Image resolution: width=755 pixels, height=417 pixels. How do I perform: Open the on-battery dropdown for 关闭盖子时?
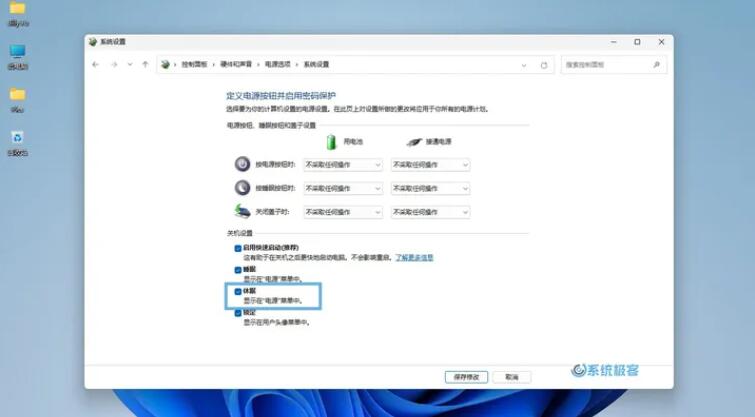(x=343, y=212)
